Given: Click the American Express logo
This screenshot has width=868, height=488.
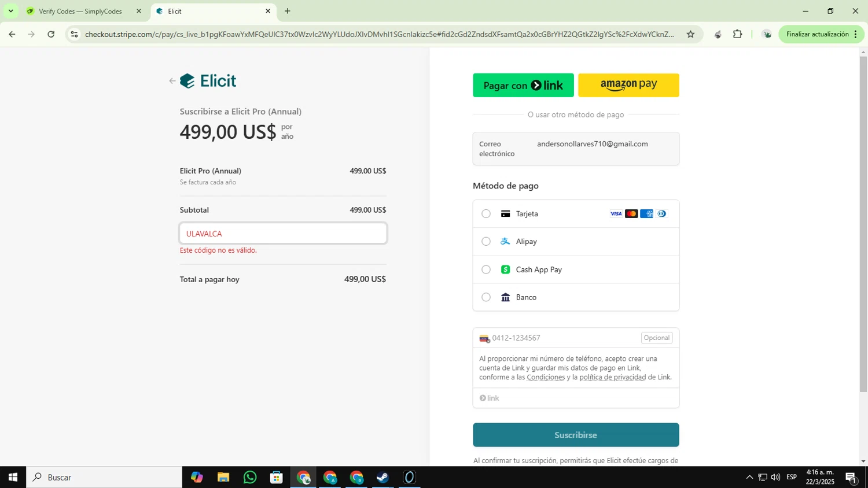Looking at the screenshot, I should click(x=646, y=214).
